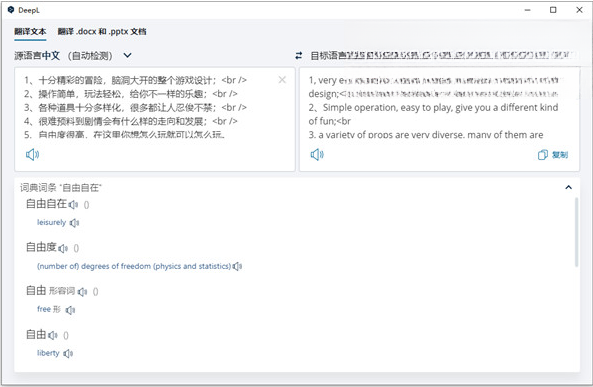
Task: Open the 翻译 .docx 和 .pptx 文档 tab
Action: coord(102,31)
